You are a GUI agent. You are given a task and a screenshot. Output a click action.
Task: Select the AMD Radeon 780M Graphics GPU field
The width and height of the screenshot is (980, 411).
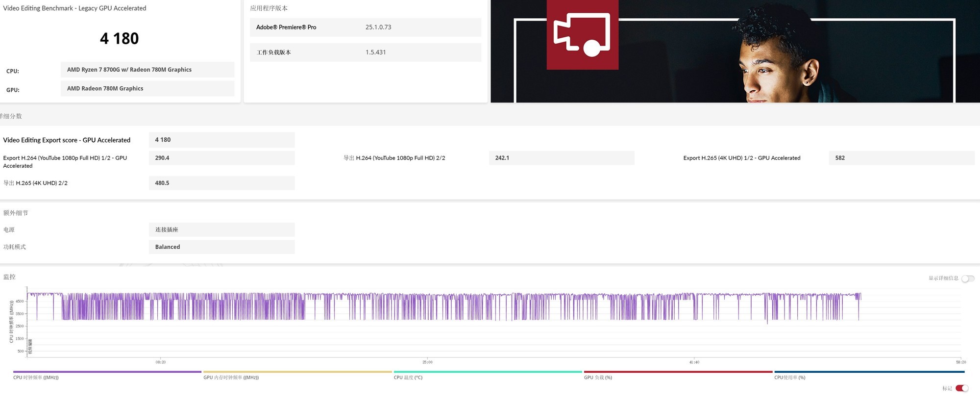coord(147,89)
